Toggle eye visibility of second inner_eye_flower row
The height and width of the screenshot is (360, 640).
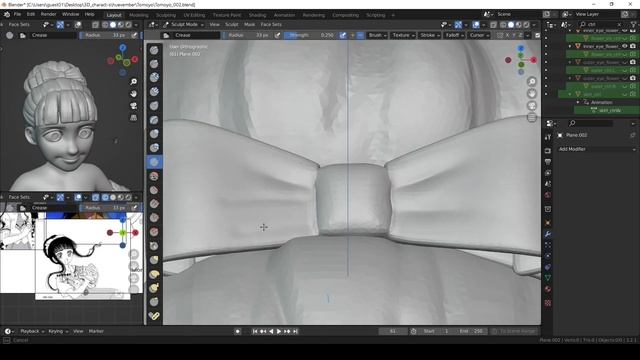click(x=625, y=46)
